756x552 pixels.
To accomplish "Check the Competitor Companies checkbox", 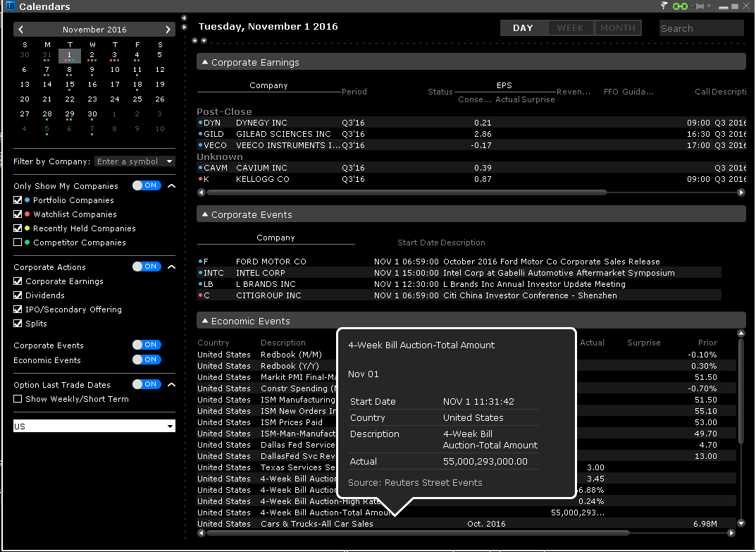I will [18, 243].
